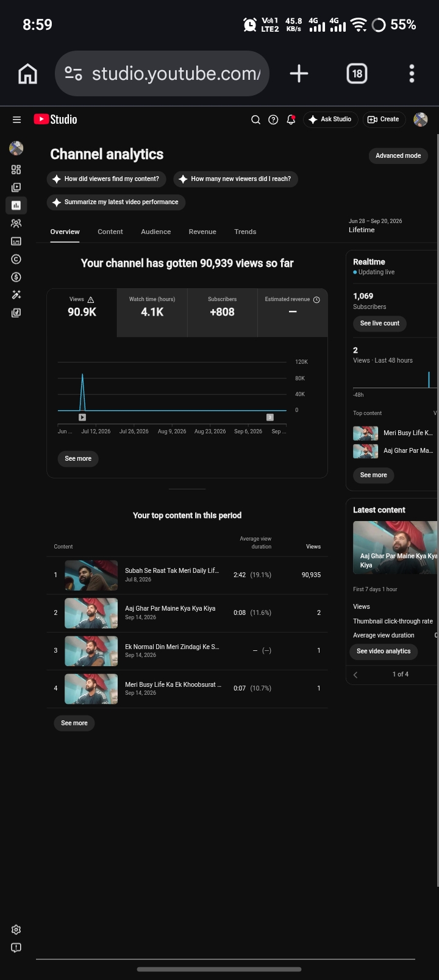Open the hamburger navigation menu
This screenshot has width=439, height=980.
17,119
